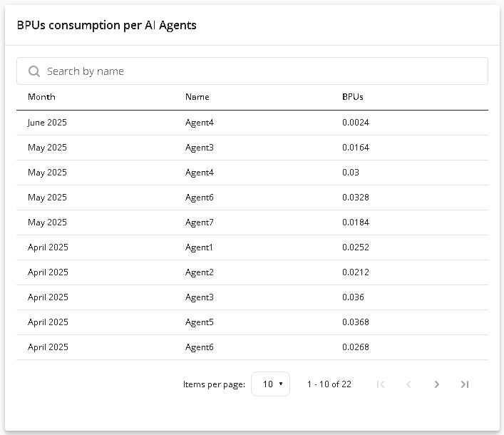This screenshot has width=504, height=435.
Task: Open the items per page dropdown
Action: coord(270,384)
